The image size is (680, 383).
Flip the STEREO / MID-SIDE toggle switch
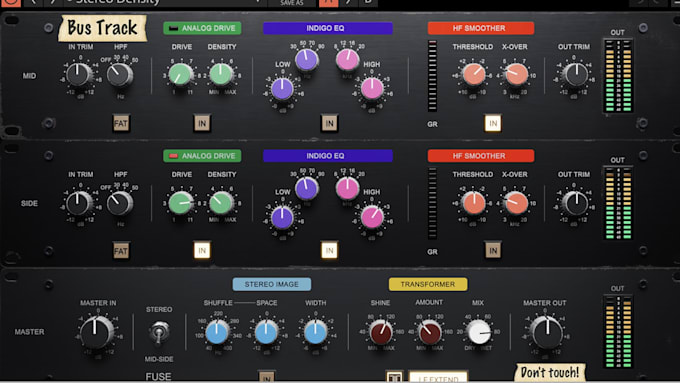[159, 333]
